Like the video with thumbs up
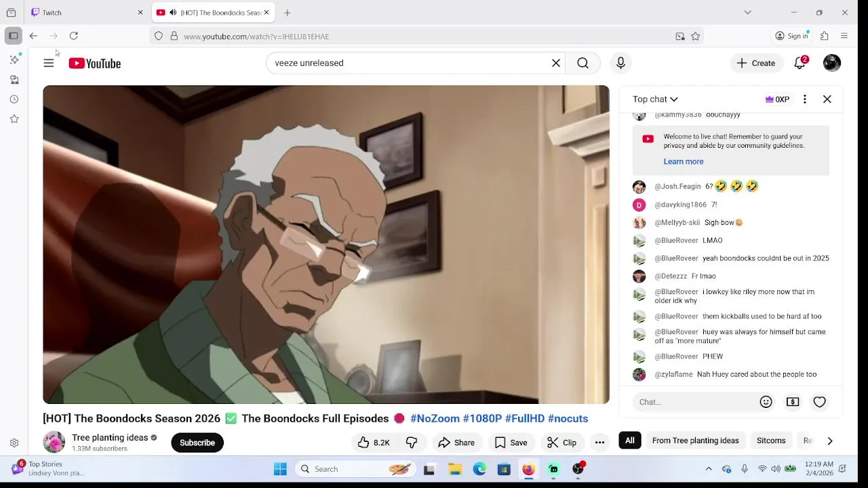This screenshot has width=868, height=488. [x=373, y=443]
